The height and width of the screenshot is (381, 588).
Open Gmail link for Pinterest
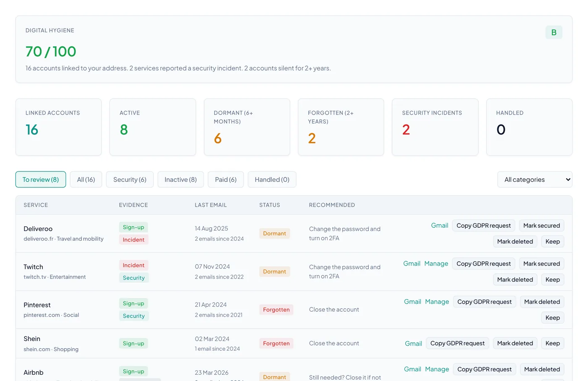413,302
